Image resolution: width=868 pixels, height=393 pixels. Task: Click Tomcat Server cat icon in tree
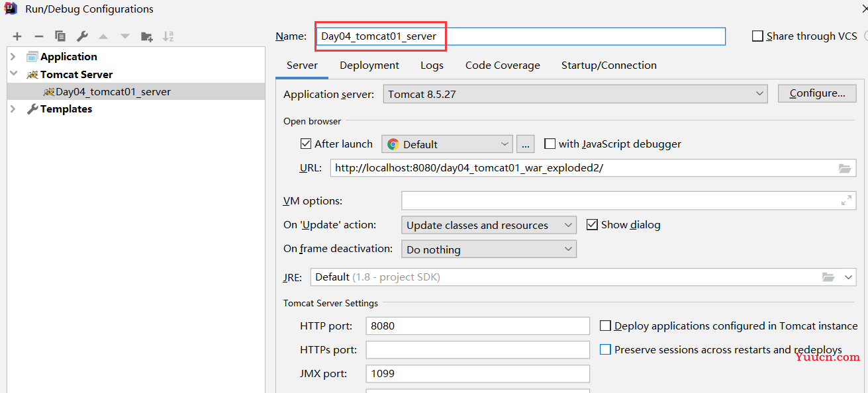32,75
